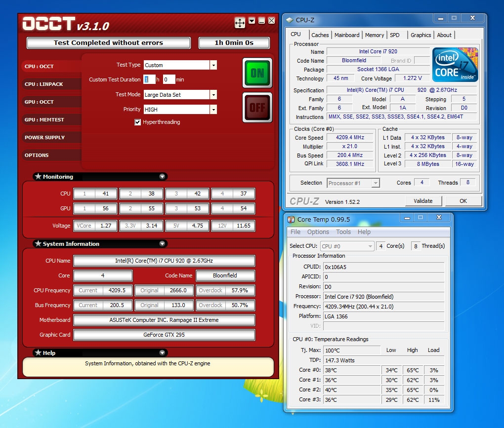The width and height of the screenshot is (504, 428).
Task: Click the Monitoring star icon
Action: (x=38, y=176)
